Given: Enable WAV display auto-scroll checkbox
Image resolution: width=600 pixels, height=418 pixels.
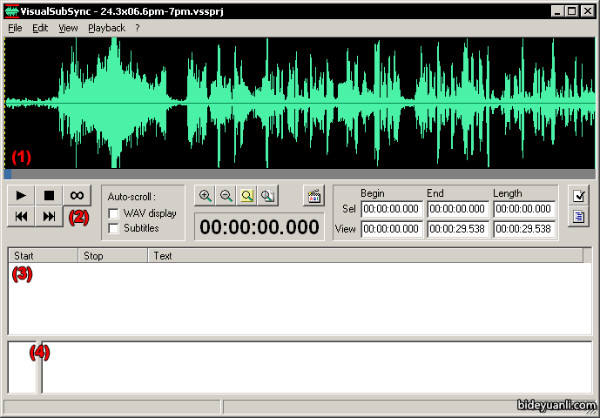Looking at the screenshot, I should (x=114, y=213).
